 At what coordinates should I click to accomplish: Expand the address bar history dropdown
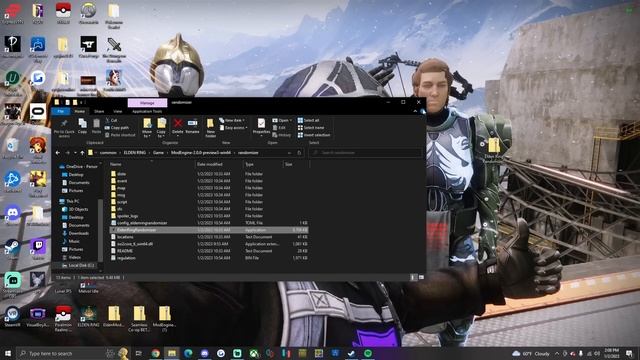(x=289, y=153)
